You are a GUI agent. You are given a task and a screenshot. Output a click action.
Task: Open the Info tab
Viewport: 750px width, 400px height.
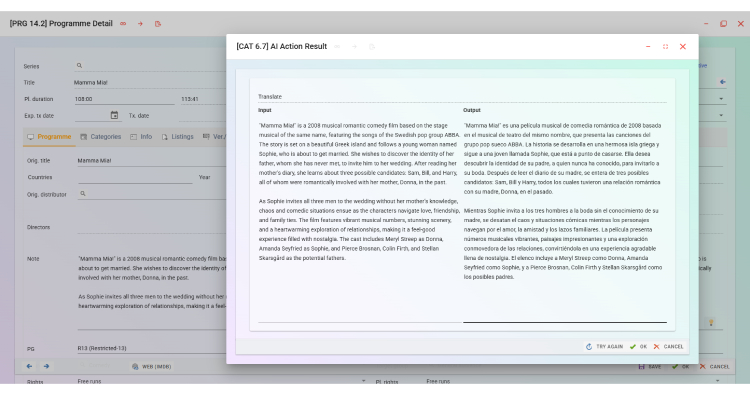141,136
